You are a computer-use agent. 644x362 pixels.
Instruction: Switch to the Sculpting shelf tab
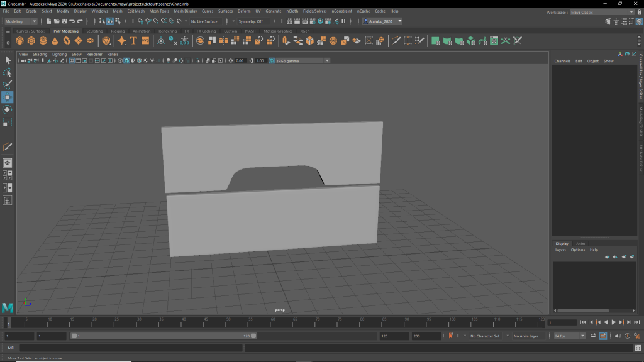pos(94,31)
